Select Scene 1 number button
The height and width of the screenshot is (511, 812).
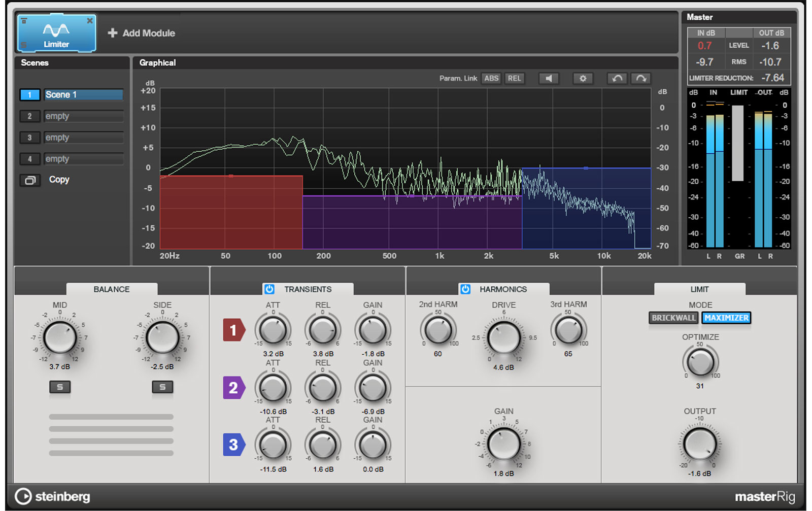pos(29,95)
